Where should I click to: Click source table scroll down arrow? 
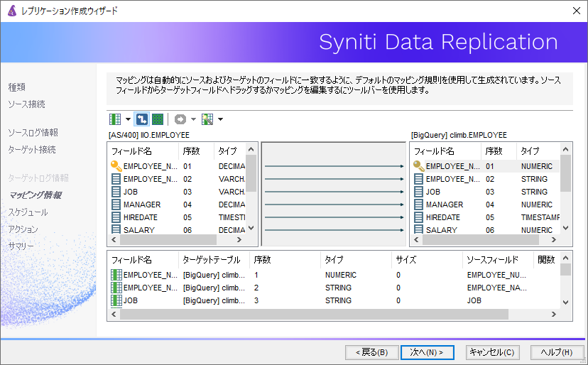click(x=251, y=228)
